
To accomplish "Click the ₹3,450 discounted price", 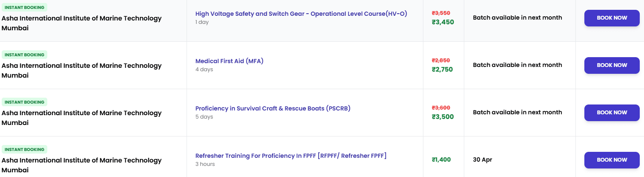I will (x=443, y=22).
